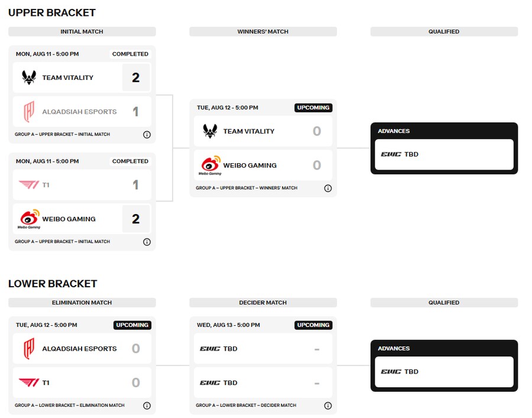Click Team Vitality logo in initial match

(29, 77)
